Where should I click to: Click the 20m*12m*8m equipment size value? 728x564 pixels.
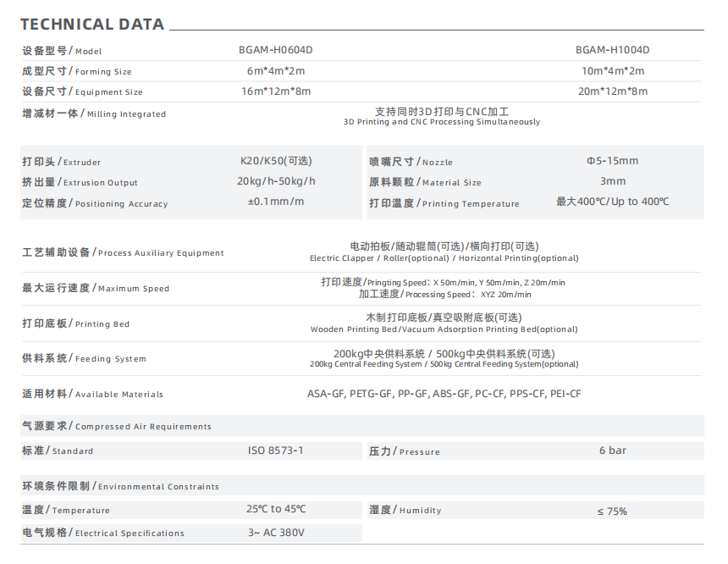[613, 91]
